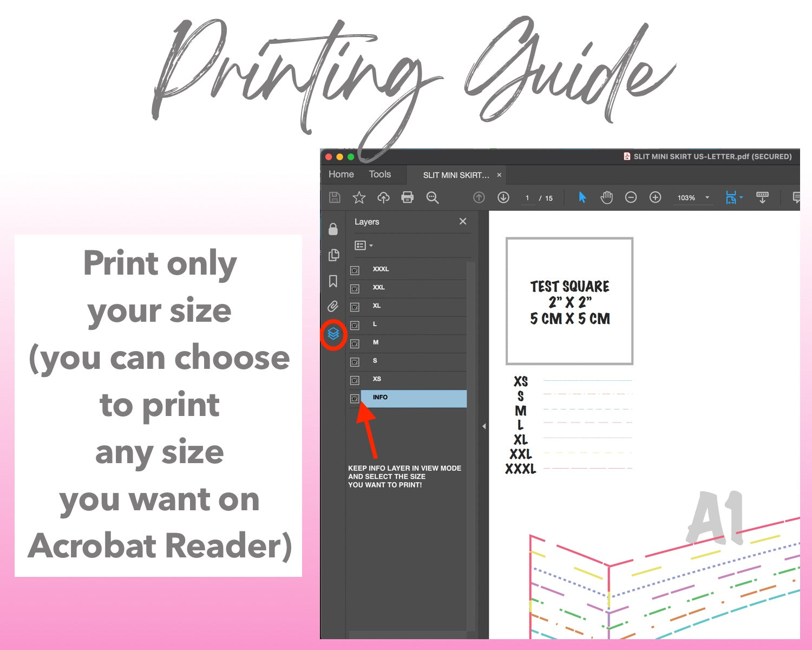Open the Attachments paperclip icon
Screen dimensions: 812x650
click(x=333, y=307)
